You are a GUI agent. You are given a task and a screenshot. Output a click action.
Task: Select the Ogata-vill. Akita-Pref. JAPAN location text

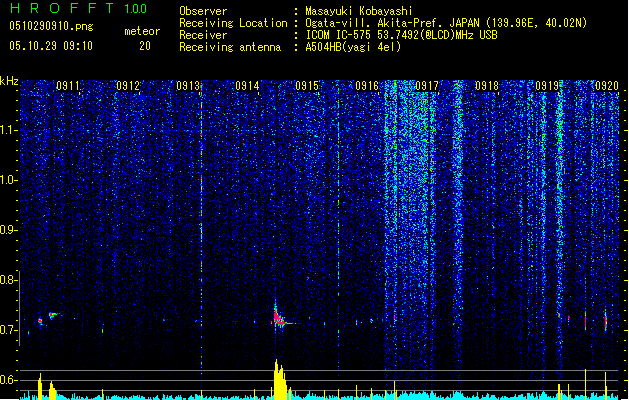(x=446, y=23)
